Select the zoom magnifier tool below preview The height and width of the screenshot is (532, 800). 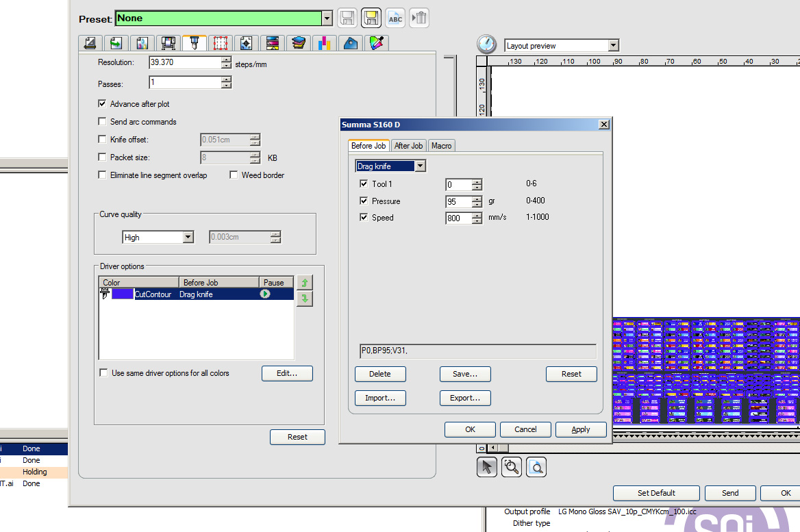pos(511,467)
